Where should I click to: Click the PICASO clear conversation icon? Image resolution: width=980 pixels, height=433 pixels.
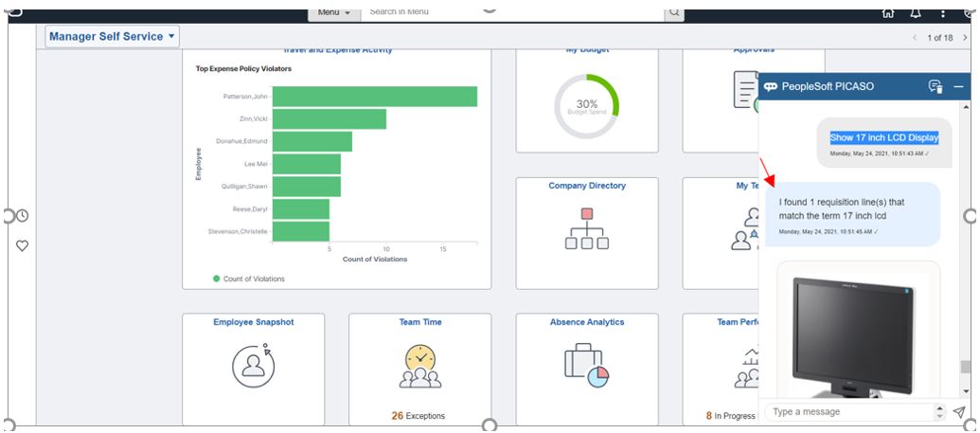point(935,87)
